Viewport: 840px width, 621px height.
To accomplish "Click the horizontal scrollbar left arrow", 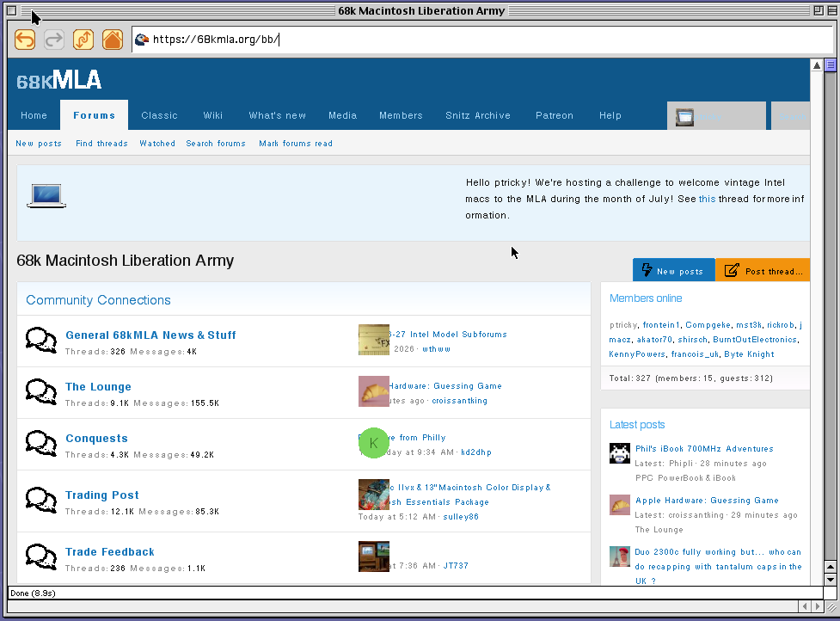I will (x=804, y=606).
